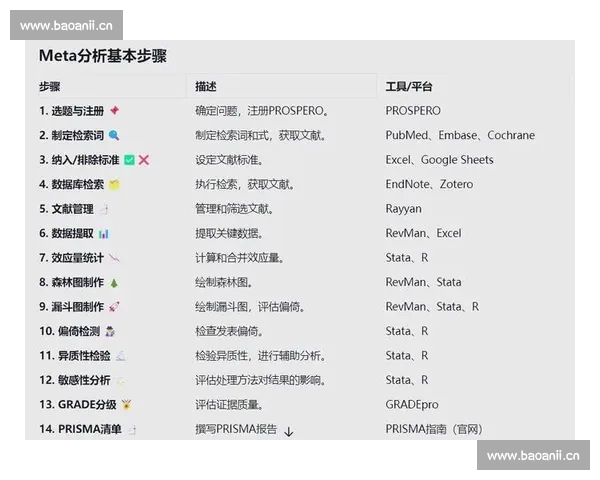Click the description 评估处理方法对结果的影响。
The image size is (600, 480).
[261, 380]
